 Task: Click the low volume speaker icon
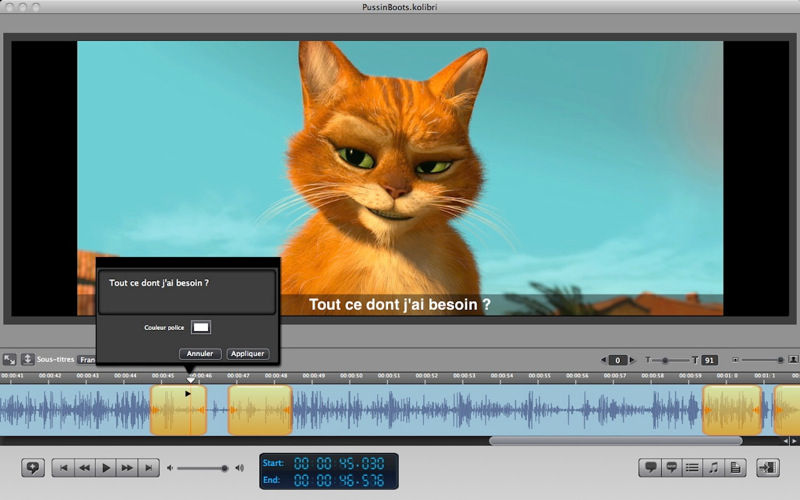(170, 468)
